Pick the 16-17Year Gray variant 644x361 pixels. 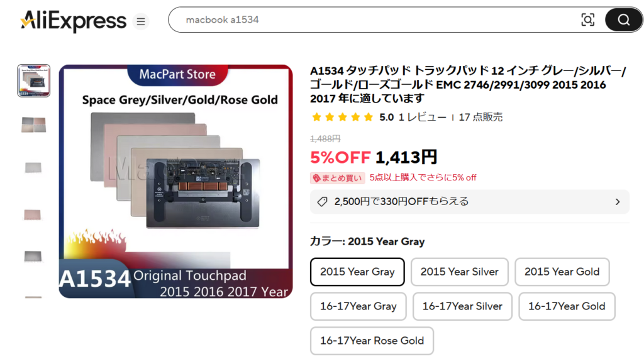coord(358,306)
